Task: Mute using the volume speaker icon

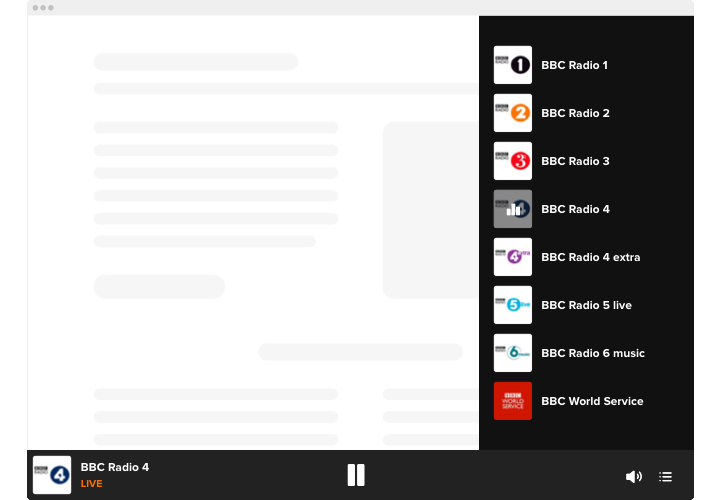Action: [x=634, y=477]
